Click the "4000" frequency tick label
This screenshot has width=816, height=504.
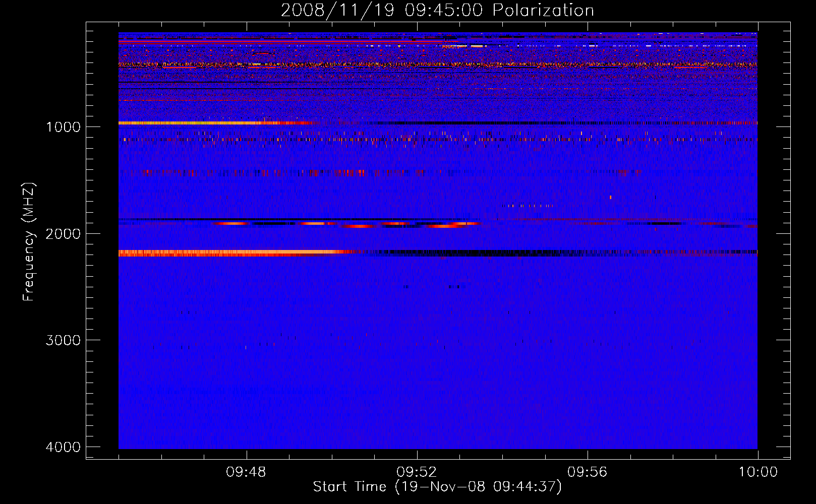(63, 447)
